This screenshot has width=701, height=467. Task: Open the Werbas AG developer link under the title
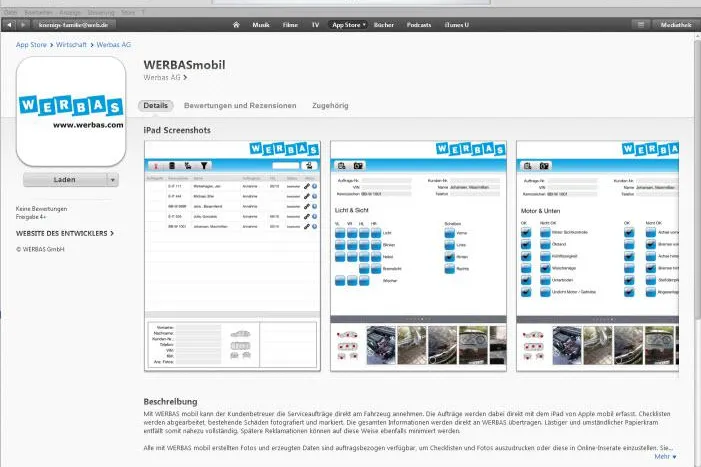coord(165,77)
